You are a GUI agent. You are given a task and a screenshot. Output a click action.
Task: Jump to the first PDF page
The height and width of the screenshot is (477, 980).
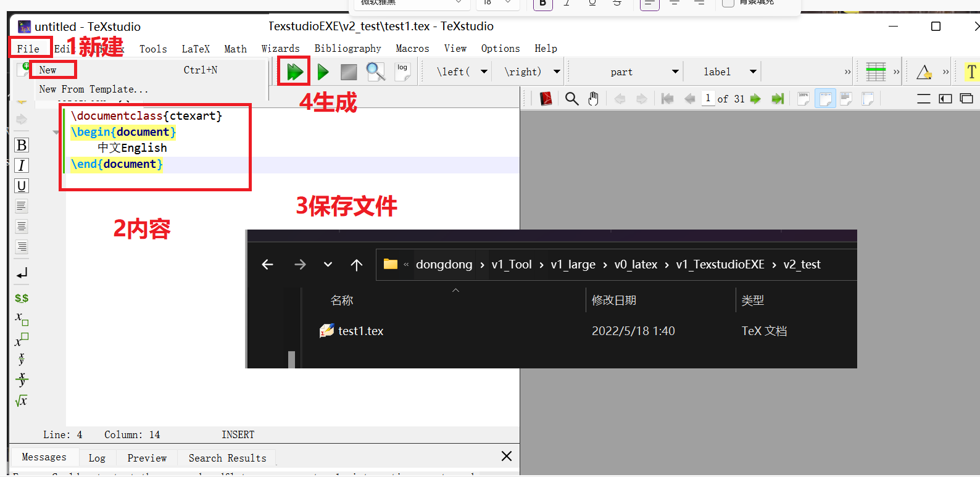pos(667,99)
